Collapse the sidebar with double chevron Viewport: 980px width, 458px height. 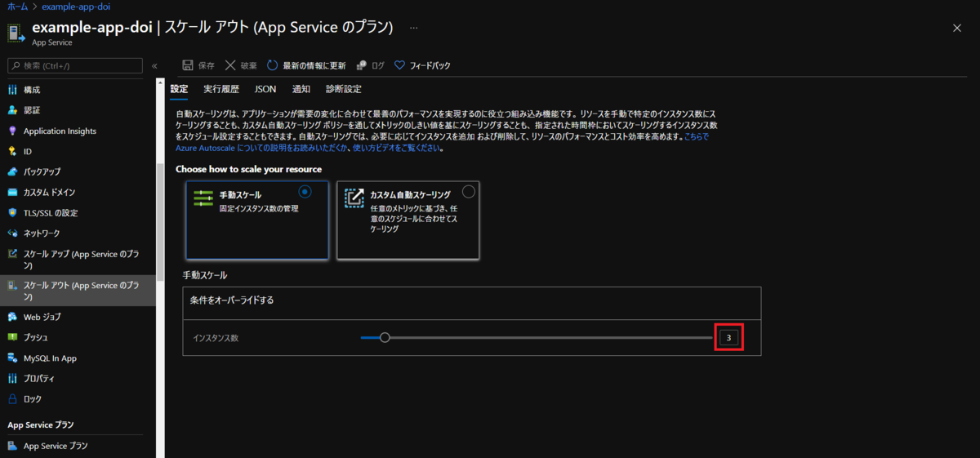(x=154, y=65)
